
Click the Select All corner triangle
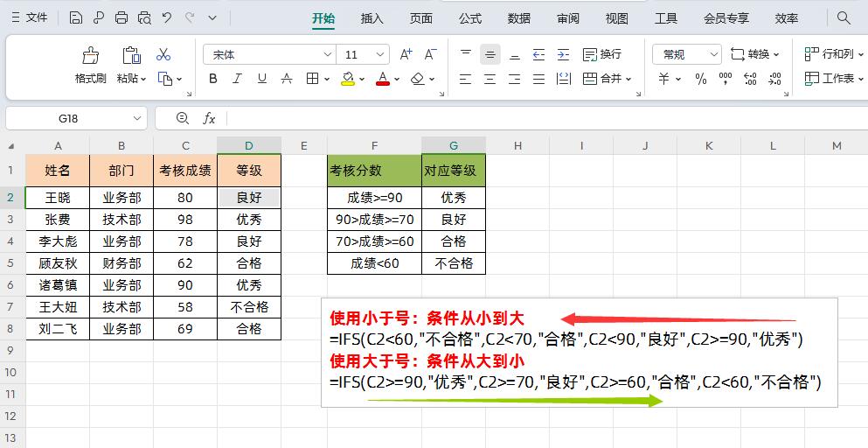coord(11,147)
